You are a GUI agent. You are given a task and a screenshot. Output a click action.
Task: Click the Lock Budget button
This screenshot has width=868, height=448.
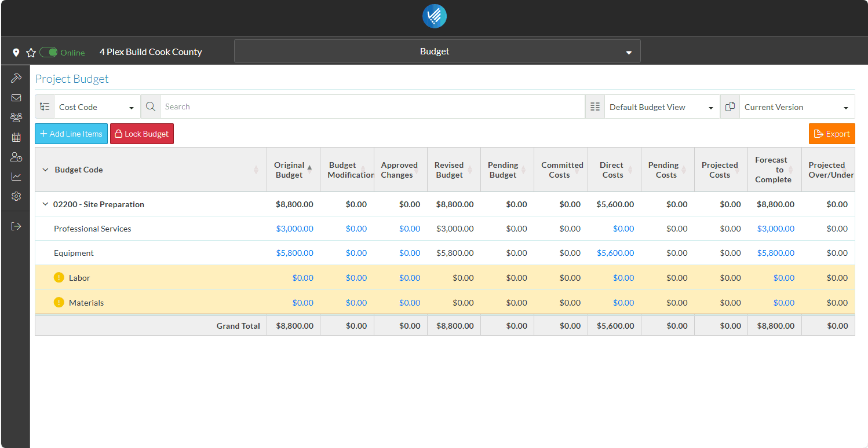coord(142,134)
